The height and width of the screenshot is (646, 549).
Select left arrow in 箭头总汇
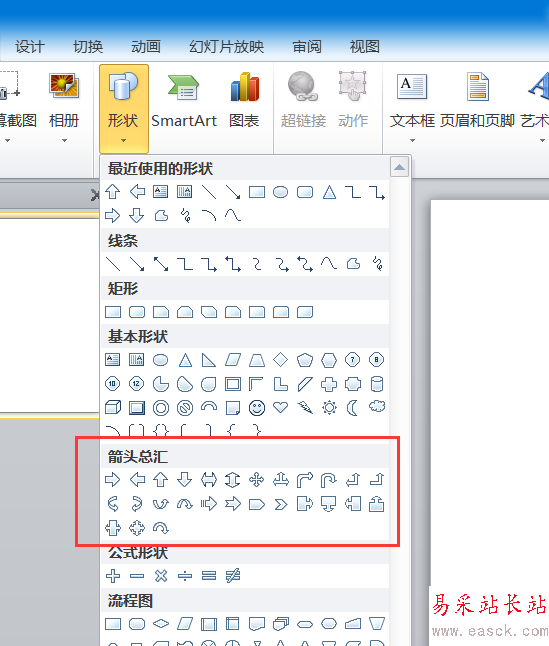(137, 480)
